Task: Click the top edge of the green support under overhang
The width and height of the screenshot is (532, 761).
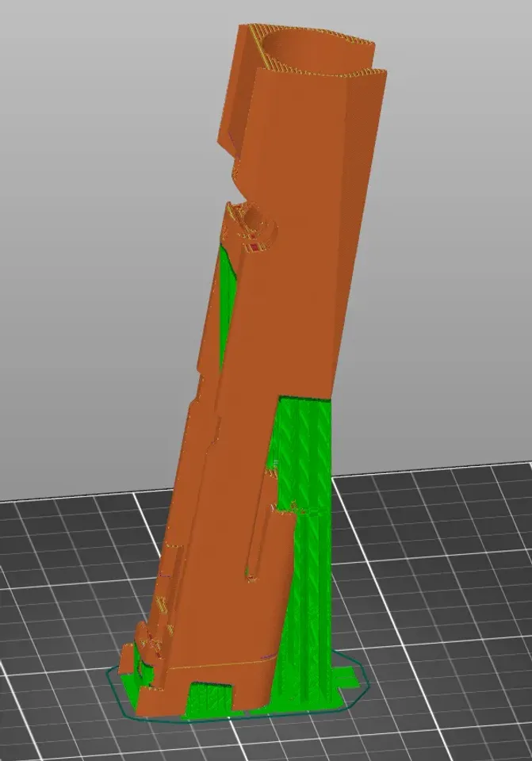Action: (x=305, y=400)
